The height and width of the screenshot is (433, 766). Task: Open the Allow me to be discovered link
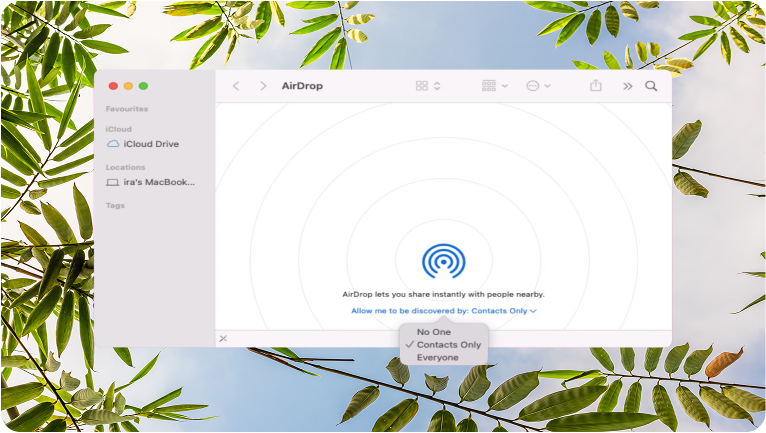pyautogui.click(x=444, y=311)
